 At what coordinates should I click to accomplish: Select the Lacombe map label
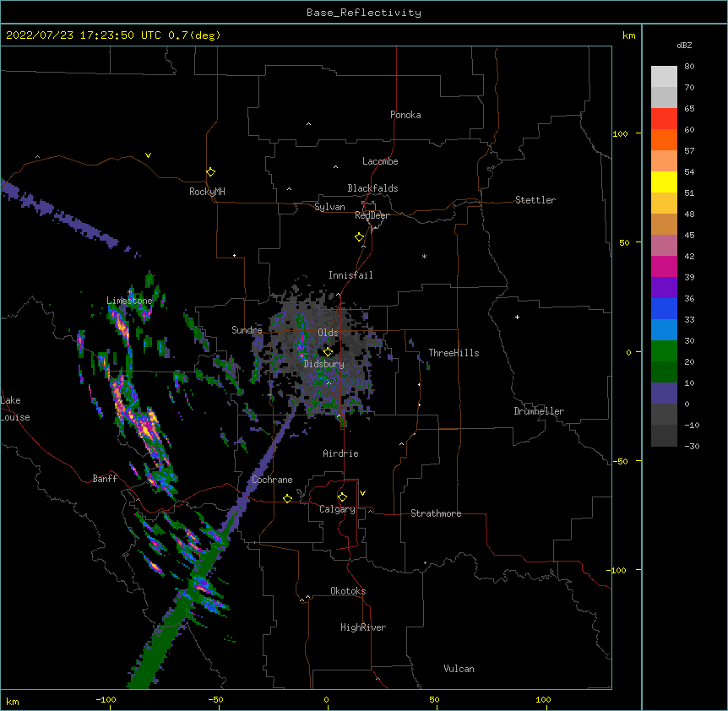click(380, 161)
